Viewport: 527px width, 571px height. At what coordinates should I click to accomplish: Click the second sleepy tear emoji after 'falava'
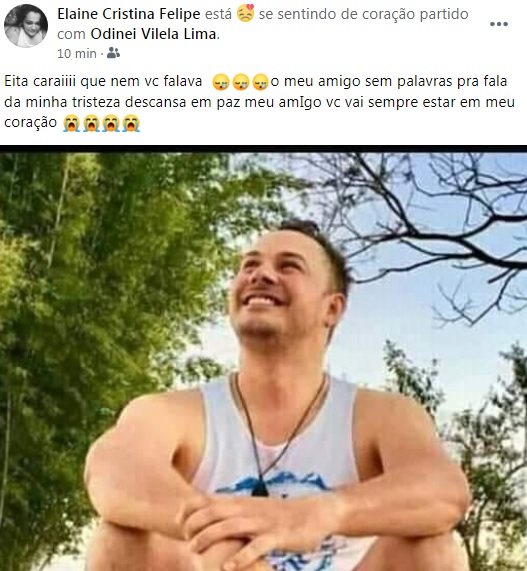pyautogui.click(x=240, y=82)
